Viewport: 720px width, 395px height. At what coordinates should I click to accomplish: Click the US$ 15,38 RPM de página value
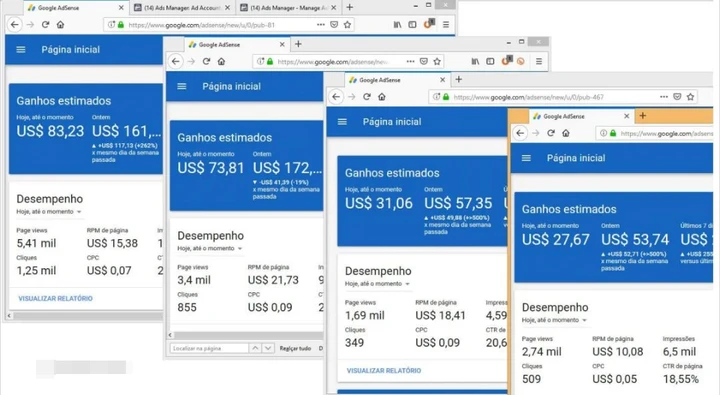(112, 243)
